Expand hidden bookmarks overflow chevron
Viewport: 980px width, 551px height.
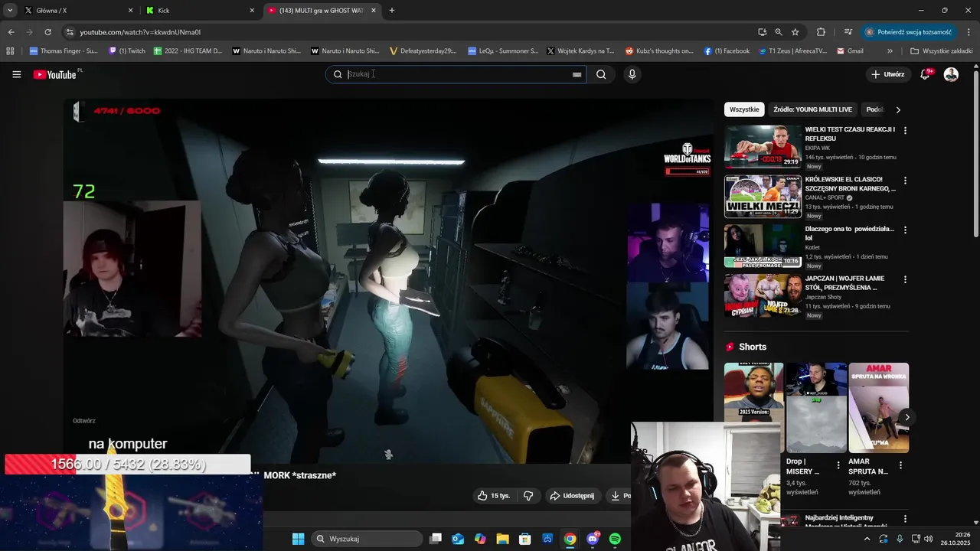(890, 51)
